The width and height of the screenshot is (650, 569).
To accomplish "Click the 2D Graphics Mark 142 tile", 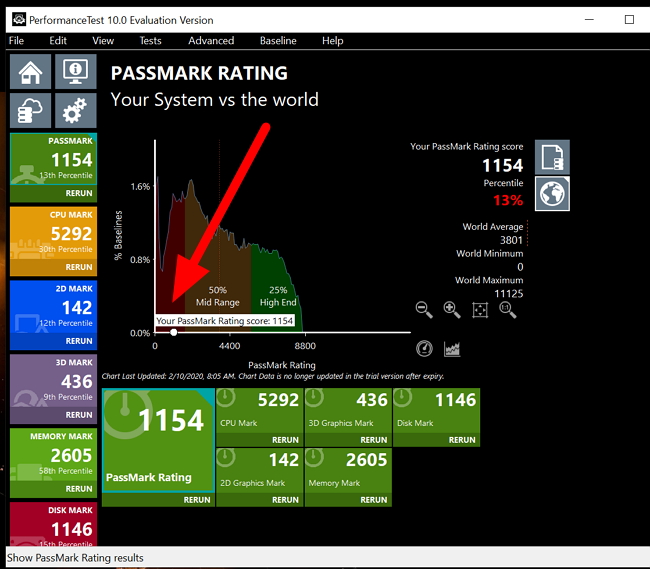I will tap(260, 470).
